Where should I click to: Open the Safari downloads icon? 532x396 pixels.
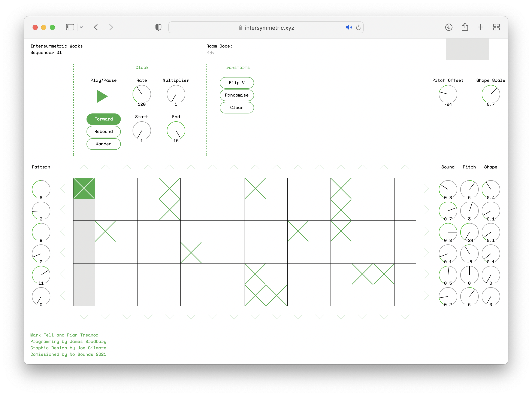[448, 27]
